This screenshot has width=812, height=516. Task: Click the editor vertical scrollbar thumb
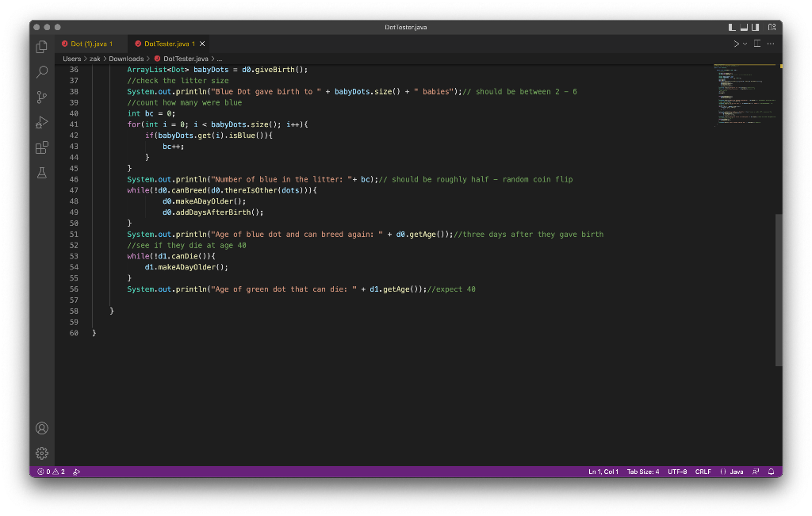coord(778,289)
